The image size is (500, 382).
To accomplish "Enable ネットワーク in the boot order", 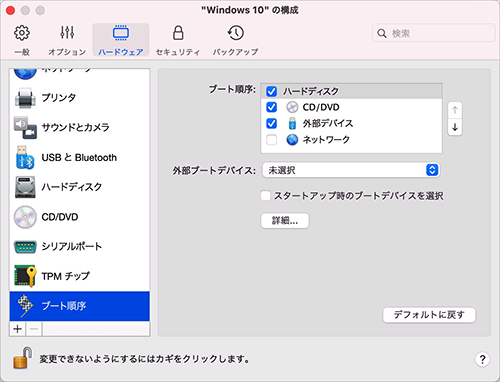I will point(271,140).
